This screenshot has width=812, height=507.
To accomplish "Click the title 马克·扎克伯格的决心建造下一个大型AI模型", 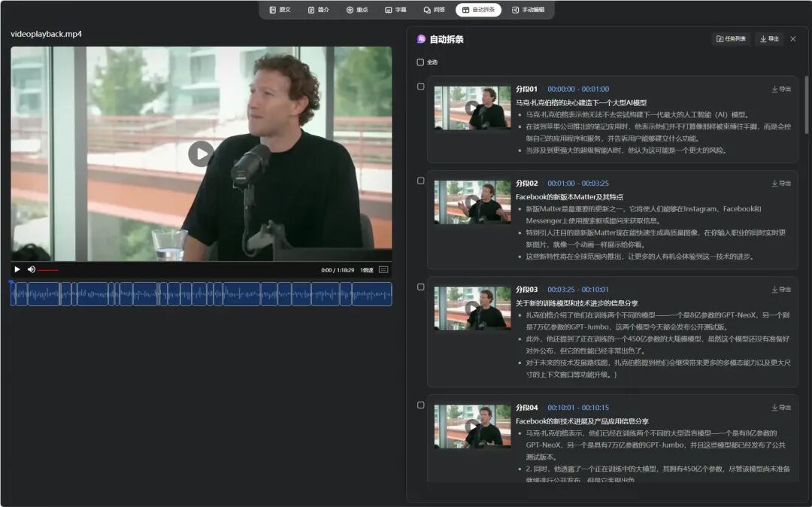I will [581, 102].
